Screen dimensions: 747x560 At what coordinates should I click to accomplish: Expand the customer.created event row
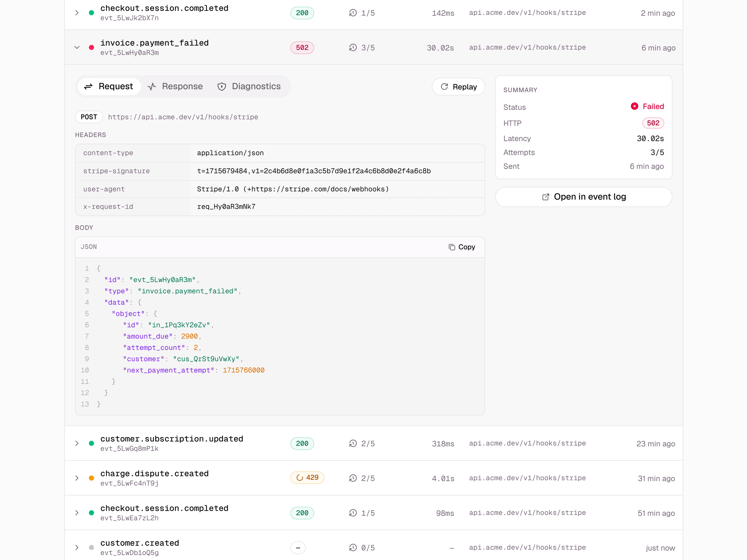tap(77, 547)
